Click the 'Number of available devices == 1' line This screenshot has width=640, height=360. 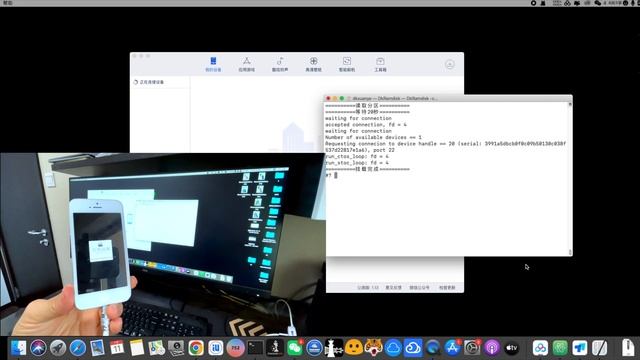(x=373, y=138)
